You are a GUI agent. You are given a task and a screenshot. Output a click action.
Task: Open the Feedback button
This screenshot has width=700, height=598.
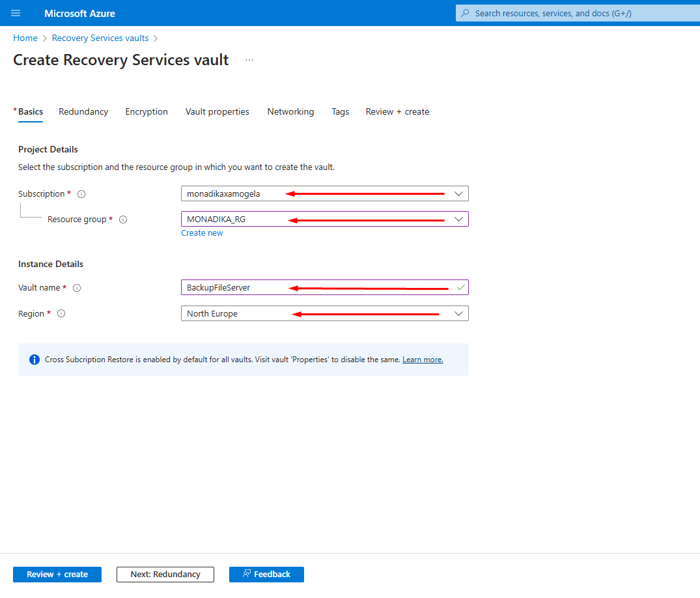pos(266,575)
